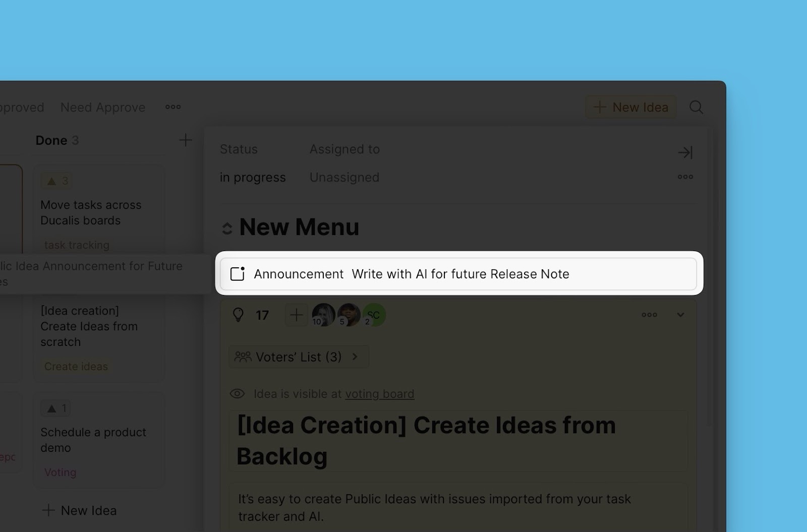Image resolution: width=807 pixels, height=532 pixels.
Task: Expand the Voters' List (3)
Action: (299, 357)
